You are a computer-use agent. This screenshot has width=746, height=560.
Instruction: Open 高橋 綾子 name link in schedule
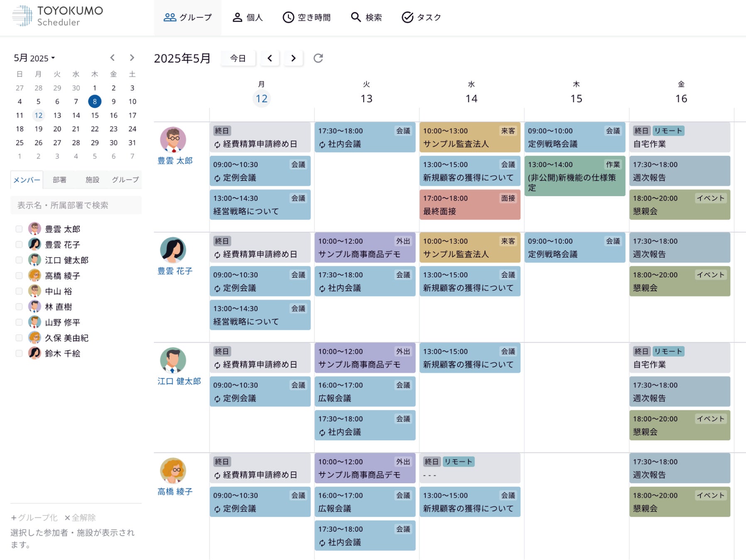(175, 492)
